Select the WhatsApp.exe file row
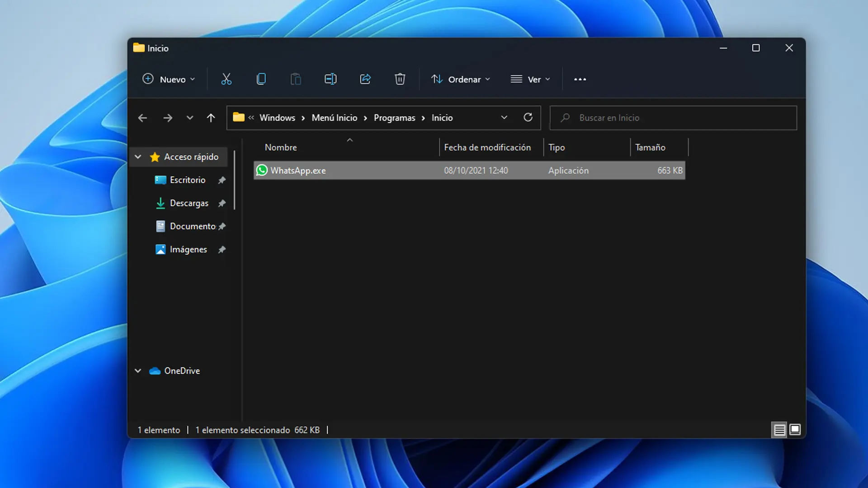The image size is (868, 488). click(x=298, y=170)
